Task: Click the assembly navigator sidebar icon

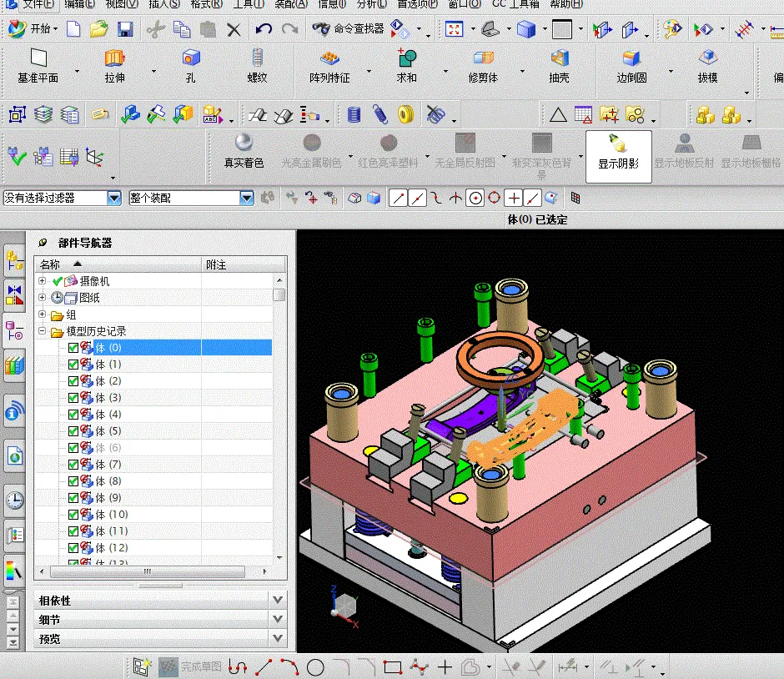Action: pyautogui.click(x=14, y=260)
